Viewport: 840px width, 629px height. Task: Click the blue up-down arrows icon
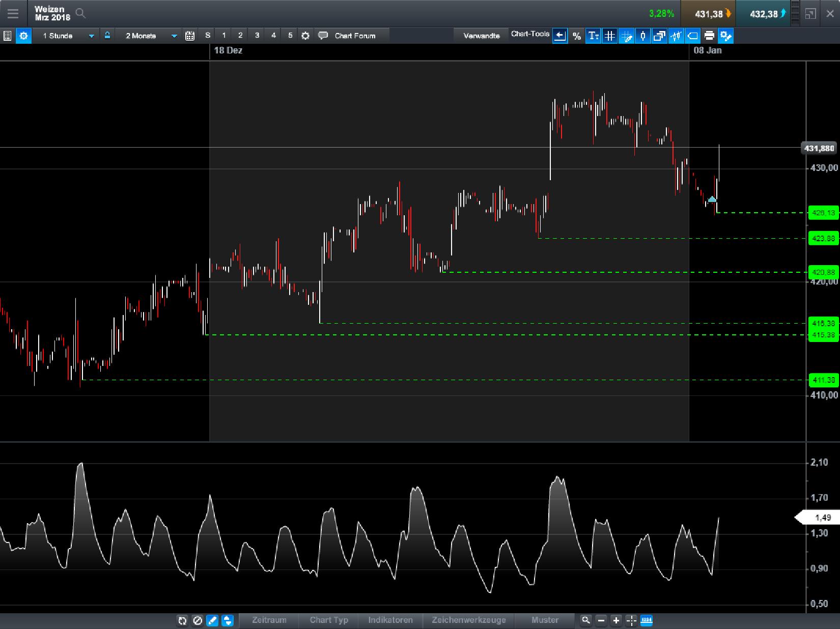[x=228, y=620]
